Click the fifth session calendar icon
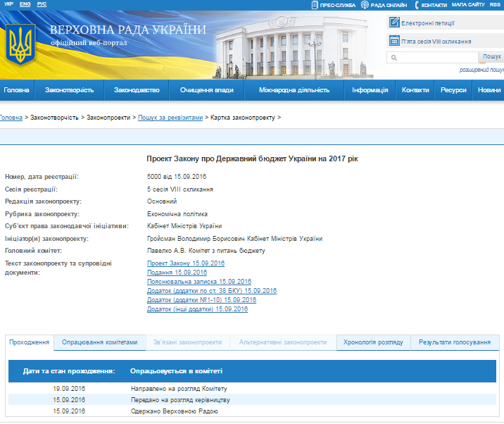Image resolution: width=504 pixels, height=424 pixels. click(394, 41)
